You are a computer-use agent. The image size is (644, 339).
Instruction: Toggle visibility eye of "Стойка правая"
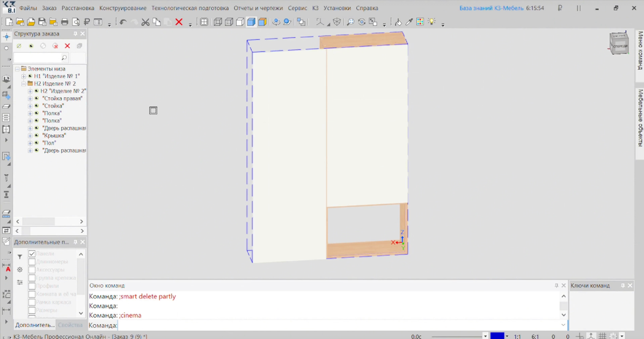[37, 99]
